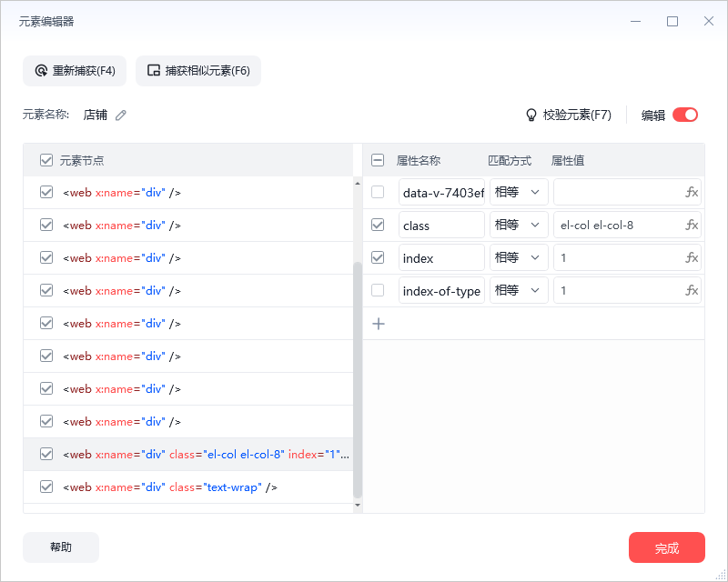This screenshot has width=728, height=582.
Task: Click fx icon in index-of-type row
Action: pyautogui.click(x=692, y=291)
